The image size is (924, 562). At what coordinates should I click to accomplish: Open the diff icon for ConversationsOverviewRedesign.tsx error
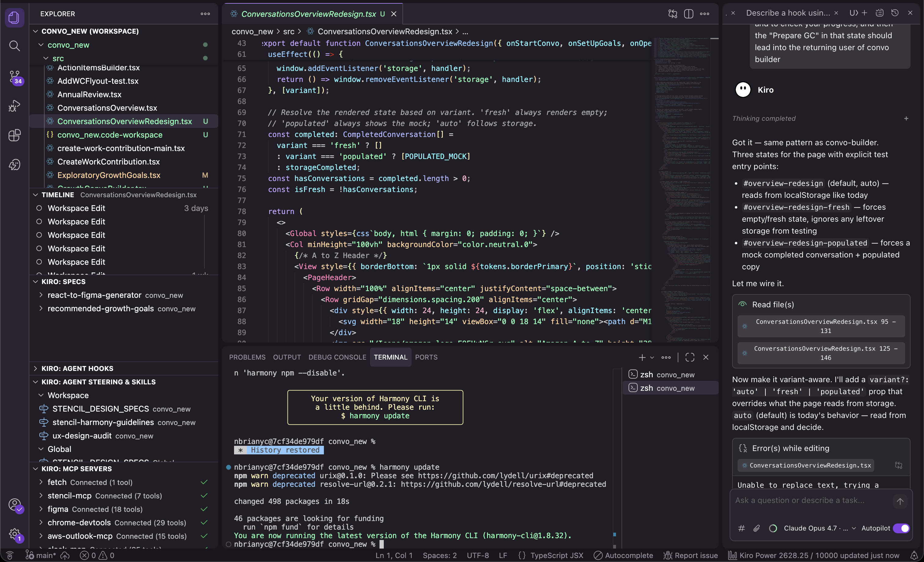click(899, 465)
